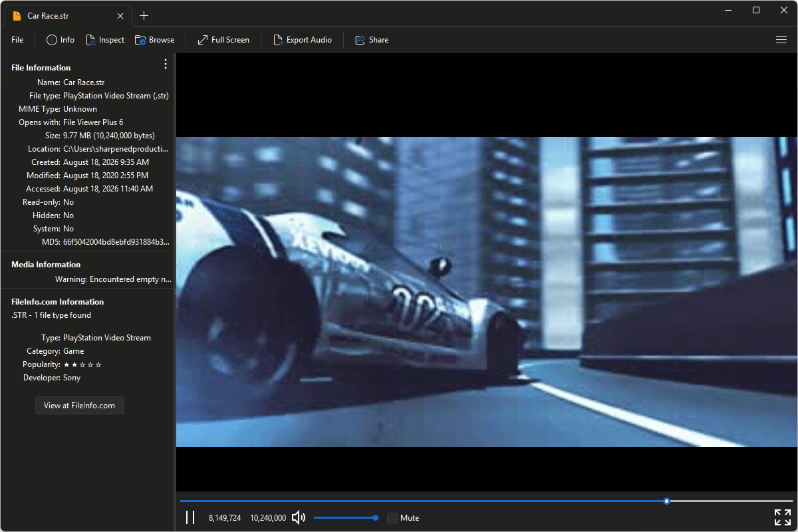Click the expand to full screen icon at bottom right
The height and width of the screenshot is (532, 798).
coord(782,517)
